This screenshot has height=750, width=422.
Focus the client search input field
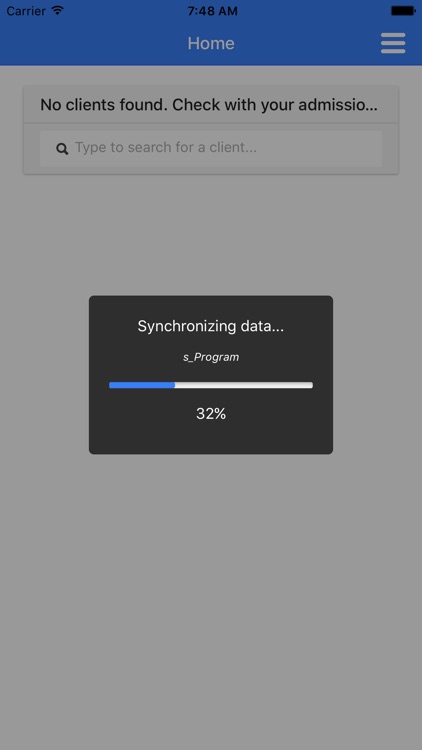pyautogui.click(x=211, y=148)
